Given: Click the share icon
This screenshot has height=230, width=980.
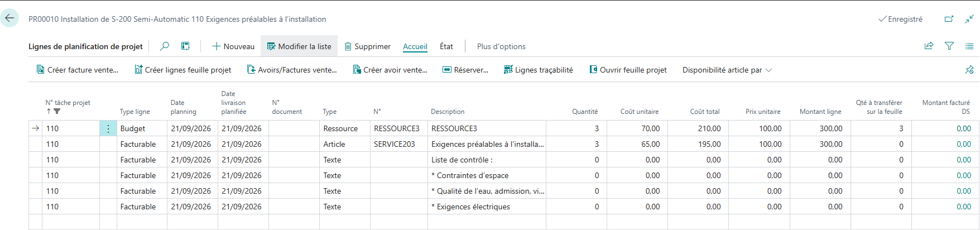Looking at the screenshot, I should pyautogui.click(x=929, y=46).
